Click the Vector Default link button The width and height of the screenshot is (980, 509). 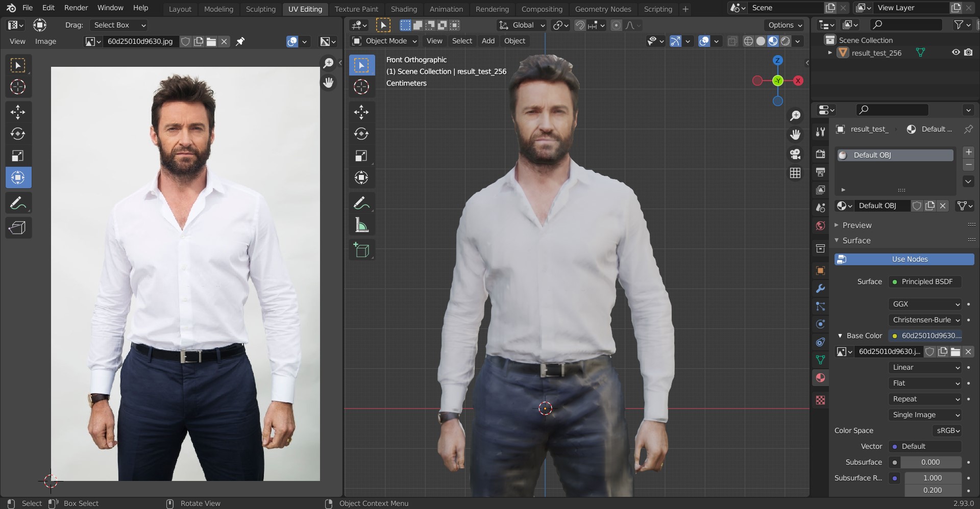pos(925,446)
